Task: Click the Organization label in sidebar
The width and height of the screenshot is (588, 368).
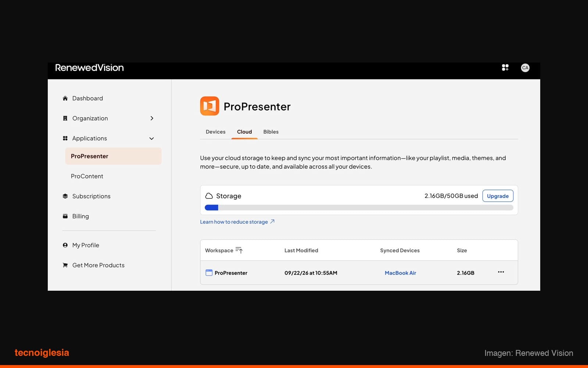Action: (90, 118)
